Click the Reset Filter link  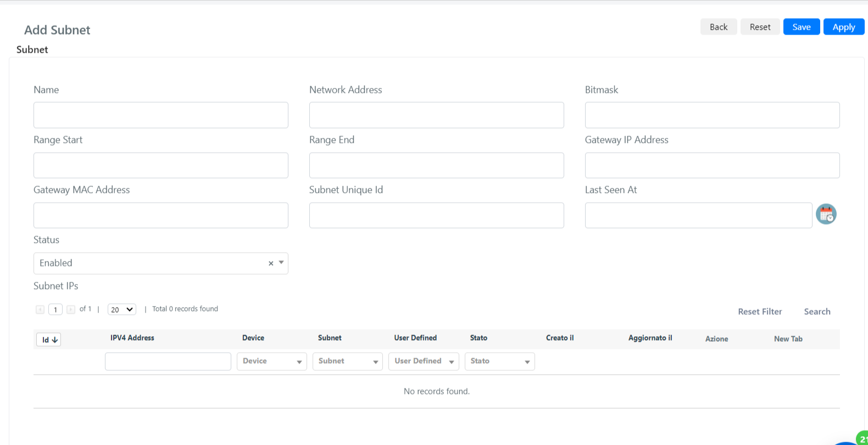(x=760, y=311)
